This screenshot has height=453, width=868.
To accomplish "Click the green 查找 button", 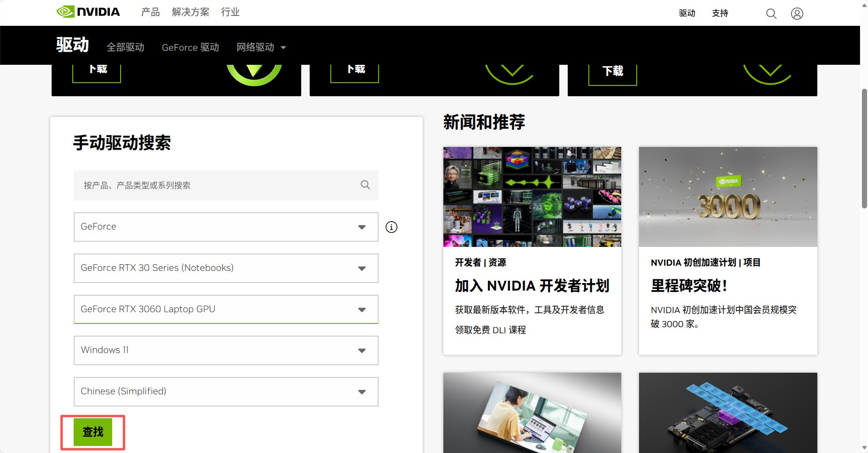I will 93,432.
